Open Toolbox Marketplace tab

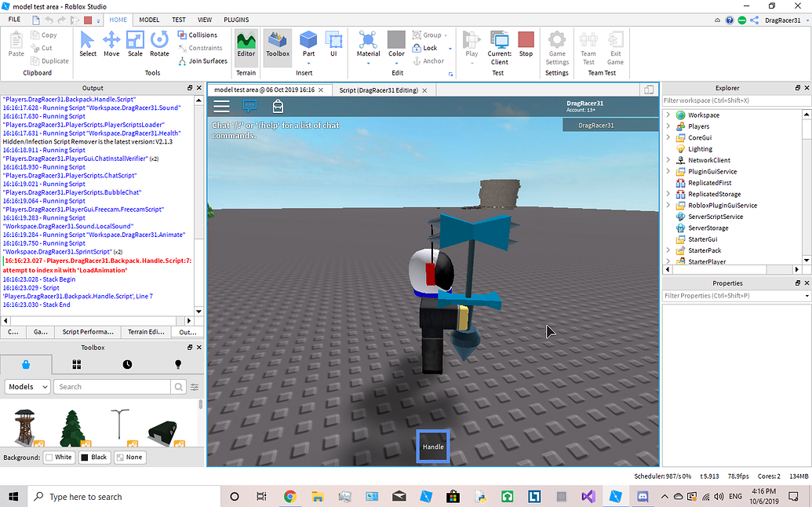pyautogui.click(x=26, y=365)
